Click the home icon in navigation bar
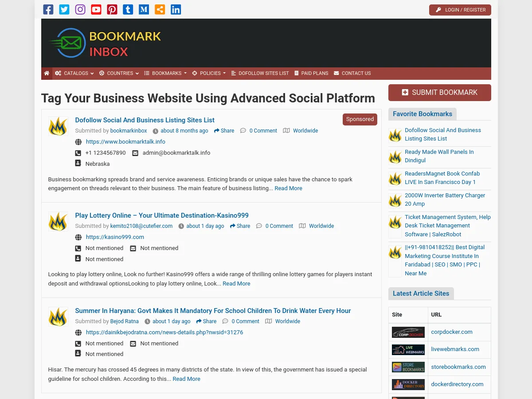532x399 pixels. (x=47, y=73)
